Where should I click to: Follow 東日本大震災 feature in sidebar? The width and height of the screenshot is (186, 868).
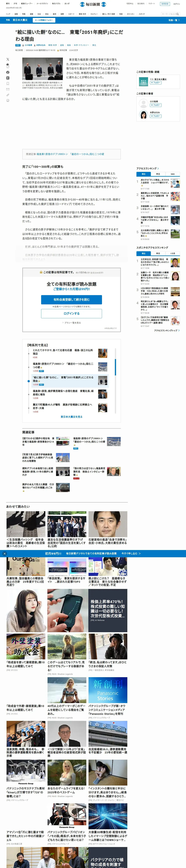(x=156, y=83)
